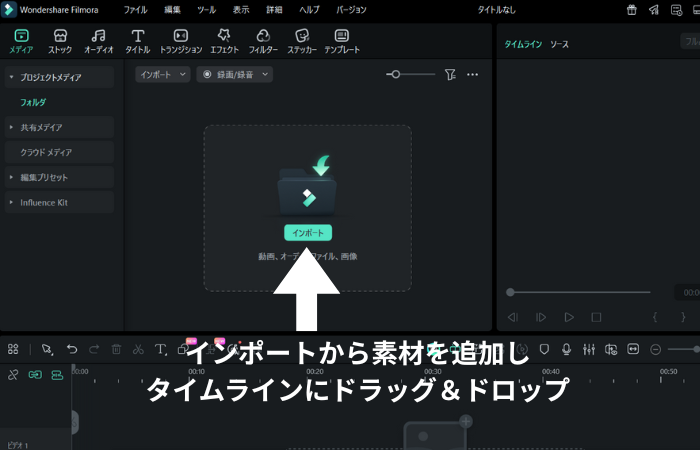700x450 pixels.
Task: Open the Edit menu
Action: 172,10
